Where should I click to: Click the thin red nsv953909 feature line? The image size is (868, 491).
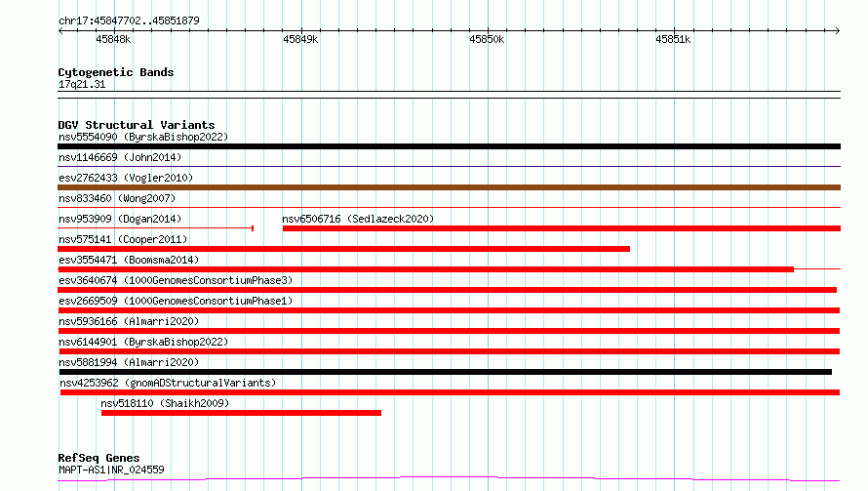tap(155, 227)
